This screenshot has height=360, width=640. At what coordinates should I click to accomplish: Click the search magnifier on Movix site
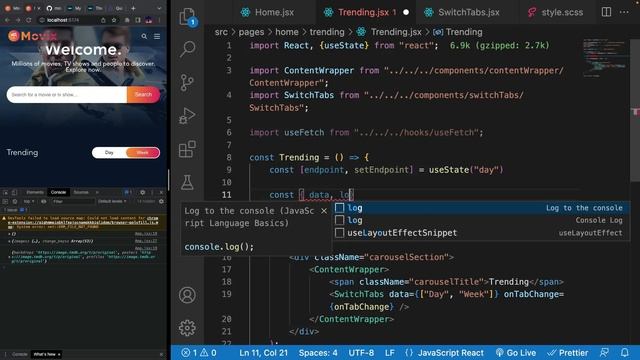[144, 36]
